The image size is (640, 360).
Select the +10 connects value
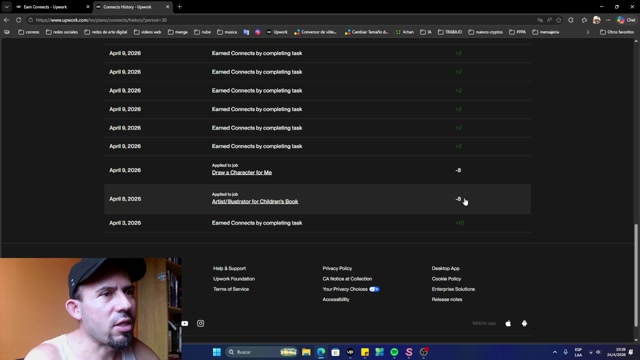click(460, 223)
